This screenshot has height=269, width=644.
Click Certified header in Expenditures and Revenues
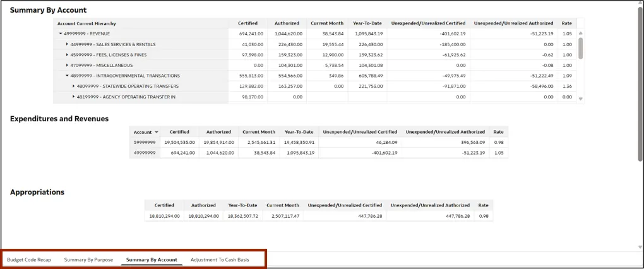[x=179, y=132]
